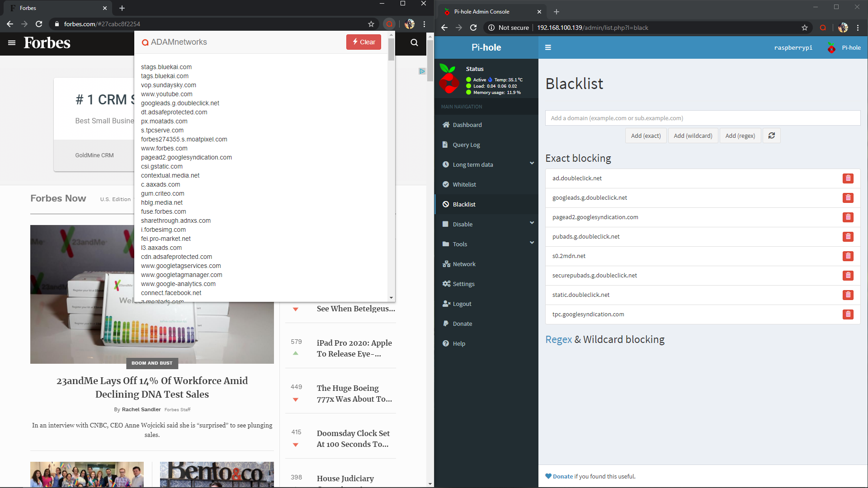Delete googleads.g.doubleclick.net blacklist entry
The height and width of the screenshot is (488, 868).
pyautogui.click(x=848, y=198)
